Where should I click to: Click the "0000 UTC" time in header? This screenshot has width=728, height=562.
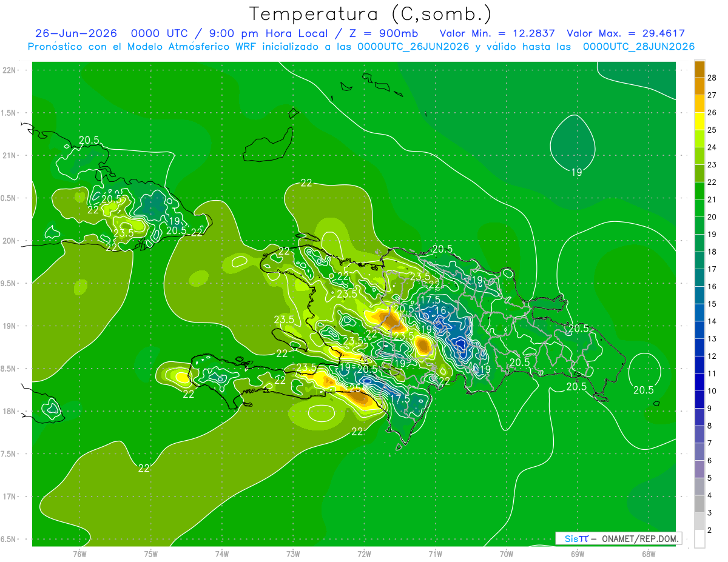(x=160, y=33)
